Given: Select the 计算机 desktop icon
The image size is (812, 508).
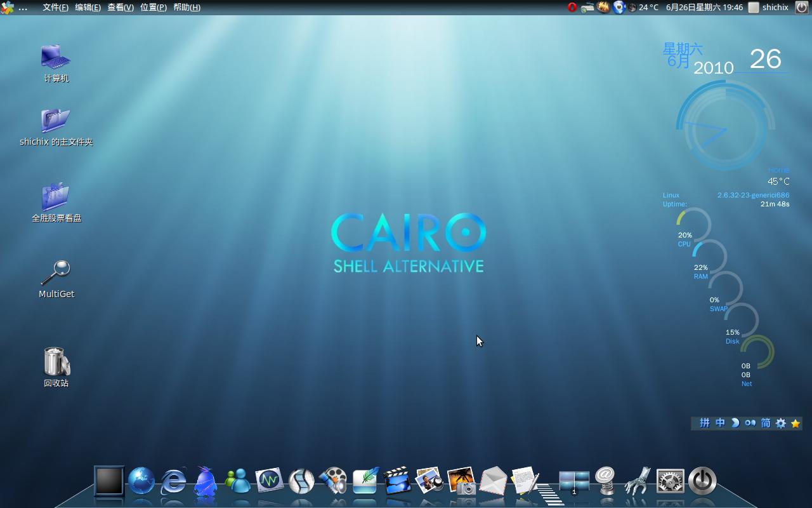Looking at the screenshot, I should click(56, 63).
